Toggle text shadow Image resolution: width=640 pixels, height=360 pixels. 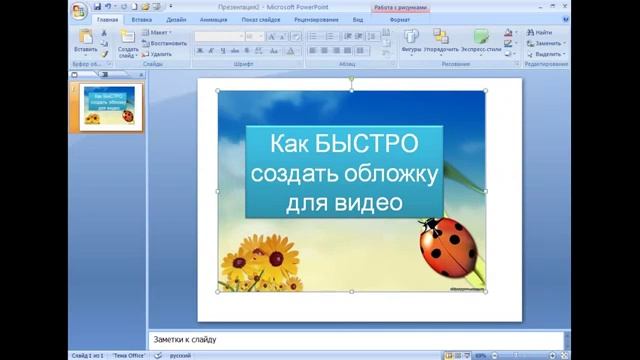[247, 51]
